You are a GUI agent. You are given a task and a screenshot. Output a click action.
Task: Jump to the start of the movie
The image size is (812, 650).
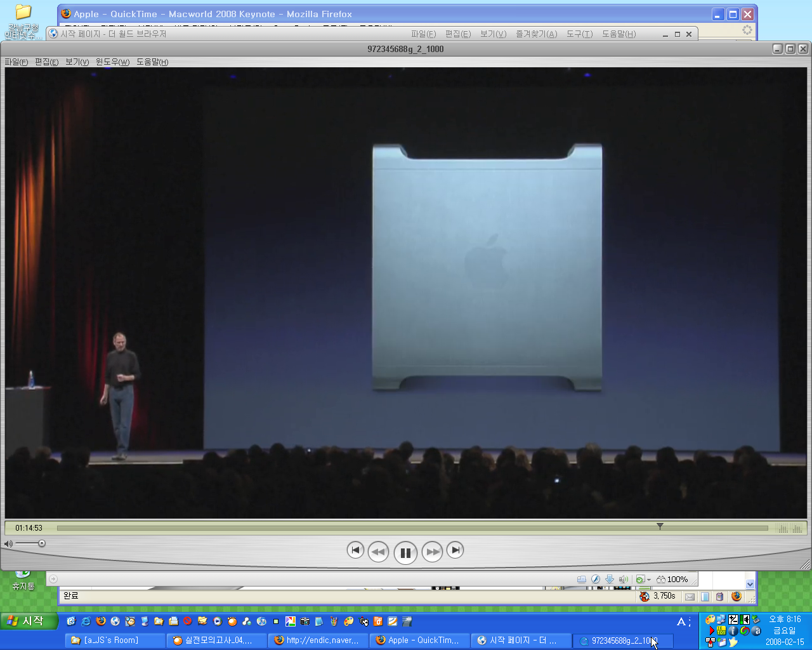tap(355, 550)
